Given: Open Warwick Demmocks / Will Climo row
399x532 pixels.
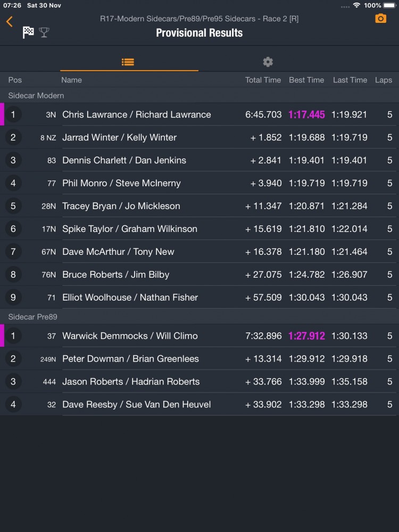Looking at the screenshot, I should (199, 336).
